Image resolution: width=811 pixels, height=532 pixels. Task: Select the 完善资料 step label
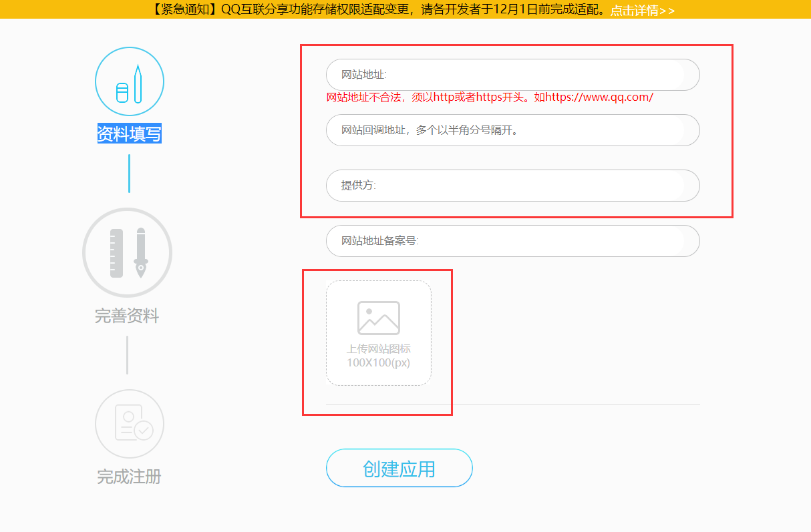127,316
